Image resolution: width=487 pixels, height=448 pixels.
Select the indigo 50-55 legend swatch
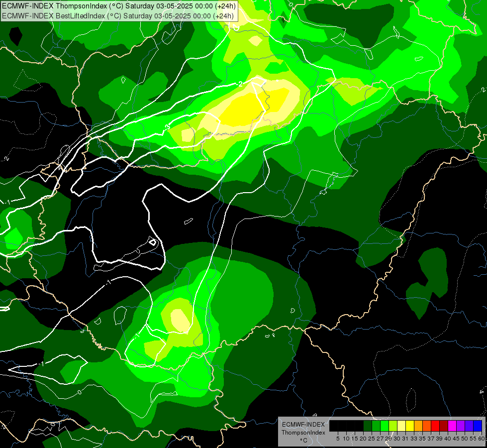click(x=469, y=426)
